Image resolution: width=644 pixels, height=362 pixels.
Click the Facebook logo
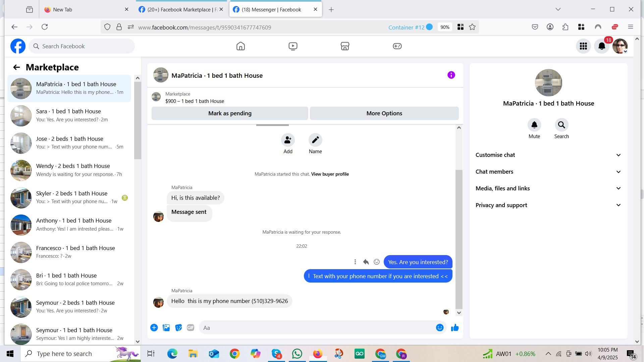18,46
